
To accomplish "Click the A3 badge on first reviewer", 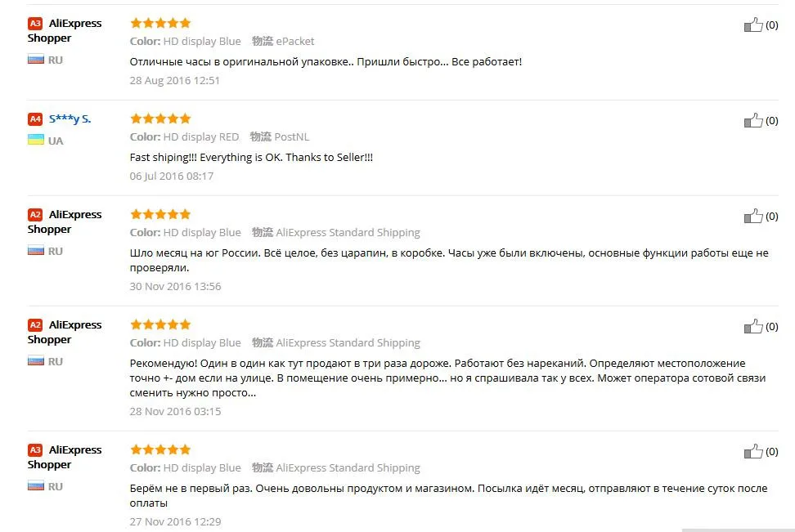I will (x=35, y=24).
